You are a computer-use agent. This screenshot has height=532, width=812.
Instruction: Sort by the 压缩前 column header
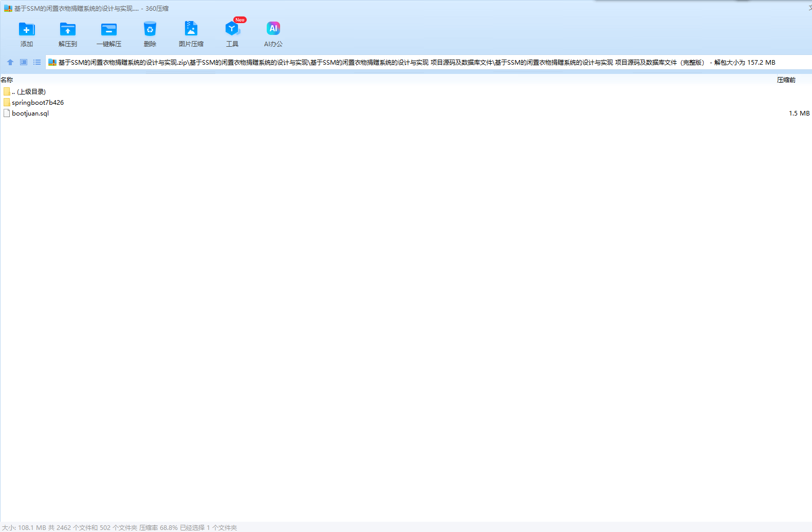786,80
